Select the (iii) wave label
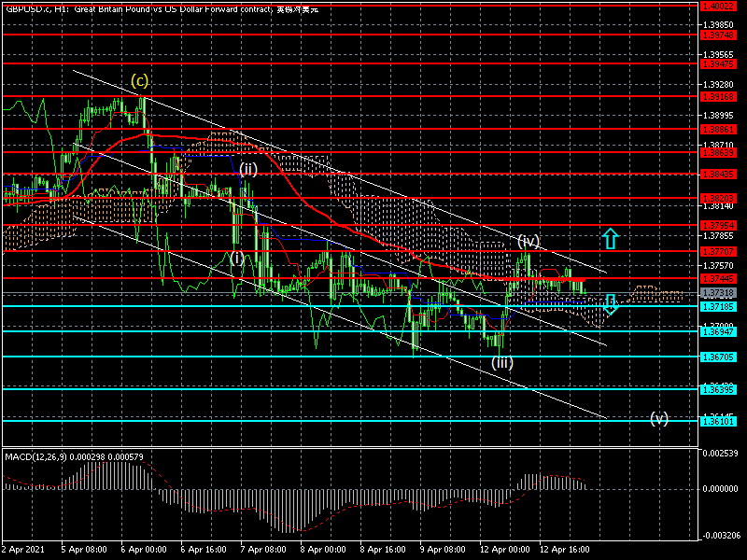This screenshot has height=560, width=747. [x=502, y=362]
